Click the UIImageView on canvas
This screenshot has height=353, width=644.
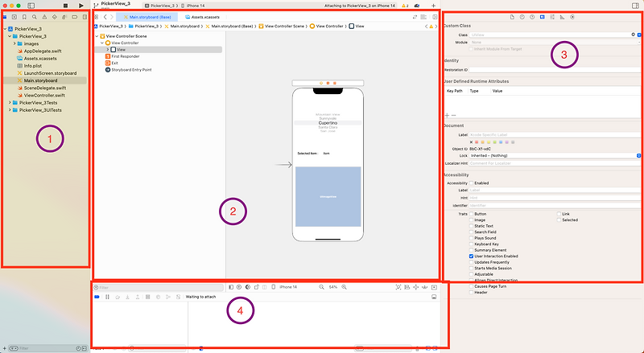[x=328, y=197]
